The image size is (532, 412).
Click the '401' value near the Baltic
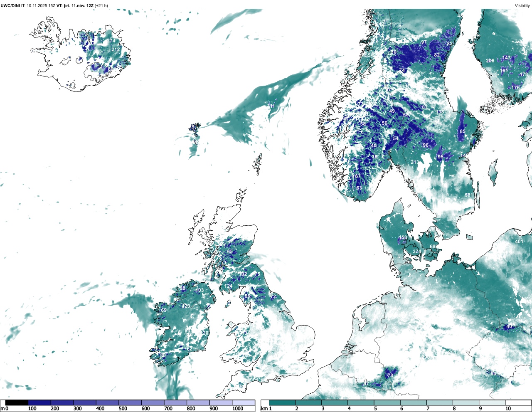coord(519,242)
